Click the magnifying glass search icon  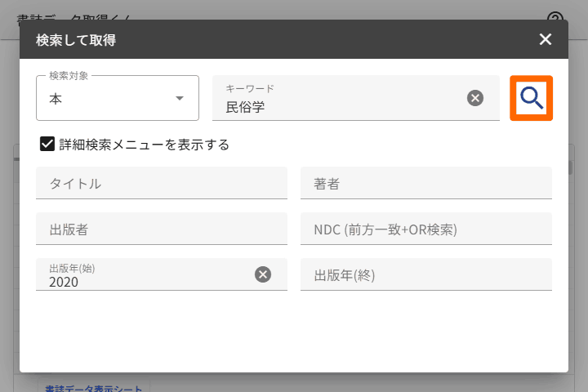pyautogui.click(x=532, y=99)
